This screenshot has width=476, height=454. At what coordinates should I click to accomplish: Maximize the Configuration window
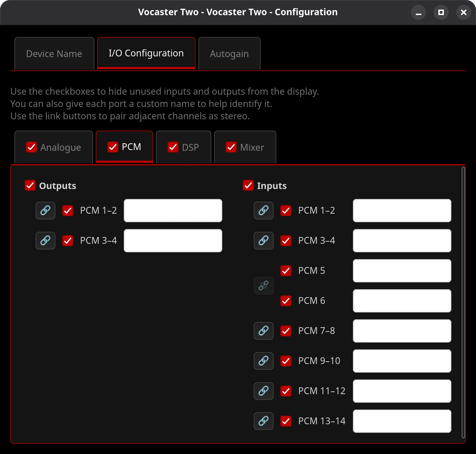point(441,12)
